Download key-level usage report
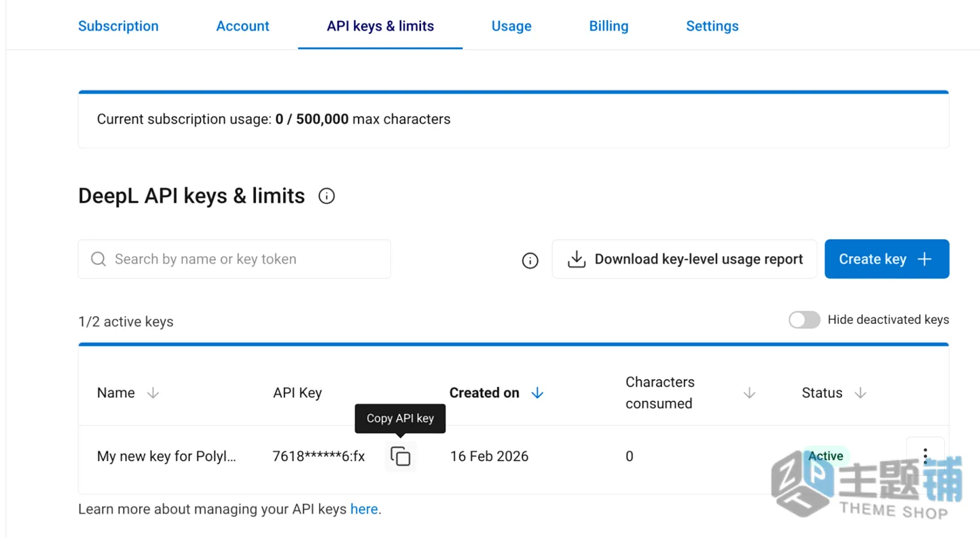Image resolution: width=980 pixels, height=538 pixels. tap(684, 259)
